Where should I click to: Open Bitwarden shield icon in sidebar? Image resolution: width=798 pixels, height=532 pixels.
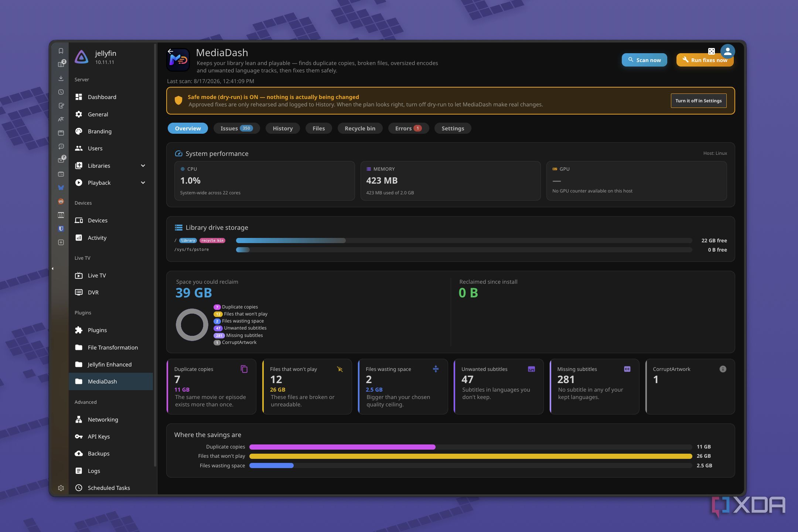61,229
